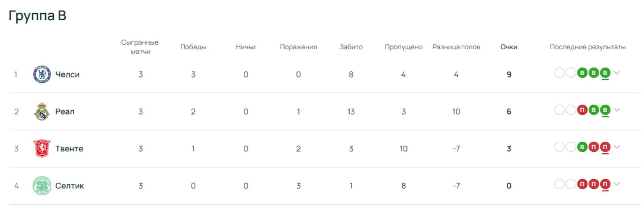
Task: Expand the Твенте row results chevron
Action: click(x=617, y=147)
